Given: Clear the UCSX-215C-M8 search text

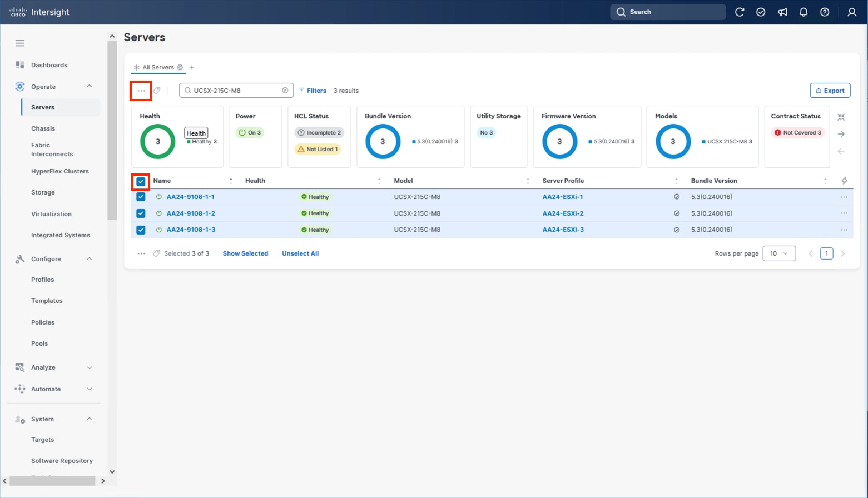Looking at the screenshot, I should click(285, 91).
